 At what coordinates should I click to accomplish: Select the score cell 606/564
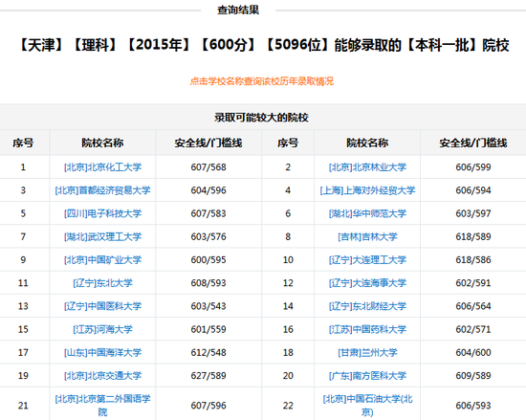click(x=473, y=306)
